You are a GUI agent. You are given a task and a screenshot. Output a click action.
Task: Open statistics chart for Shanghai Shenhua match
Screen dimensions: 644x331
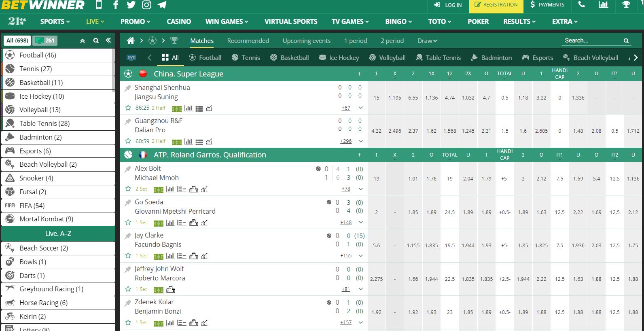click(188, 108)
